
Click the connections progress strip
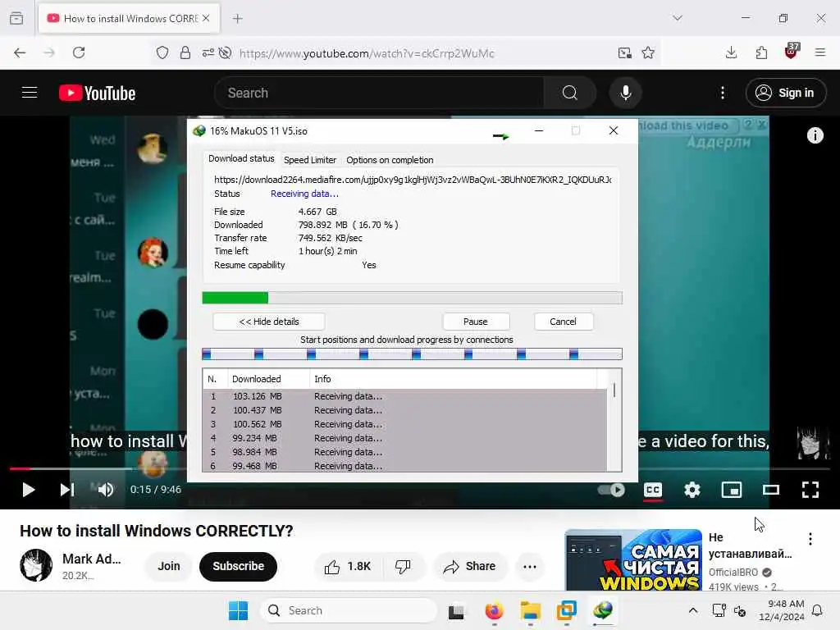pos(412,354)
